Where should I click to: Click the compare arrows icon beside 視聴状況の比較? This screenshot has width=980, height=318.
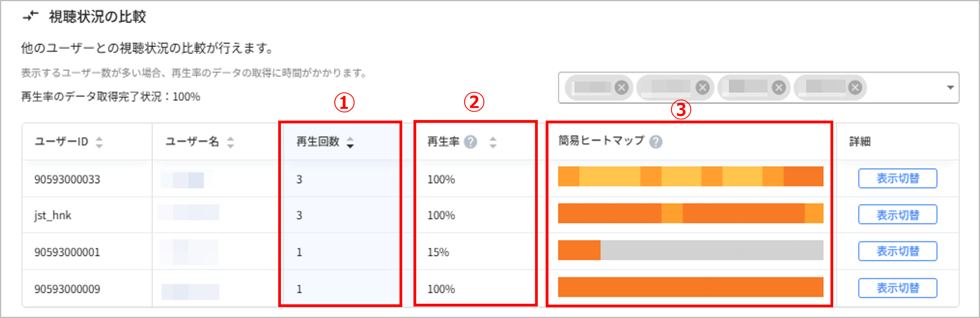(31, 16)
